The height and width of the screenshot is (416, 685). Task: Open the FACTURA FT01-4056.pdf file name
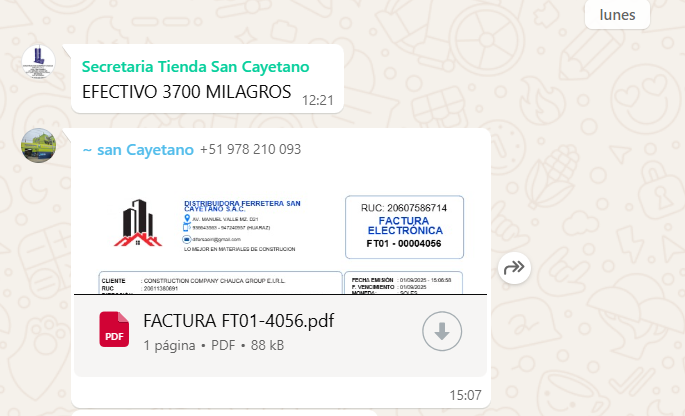click(x=239, y=321)
